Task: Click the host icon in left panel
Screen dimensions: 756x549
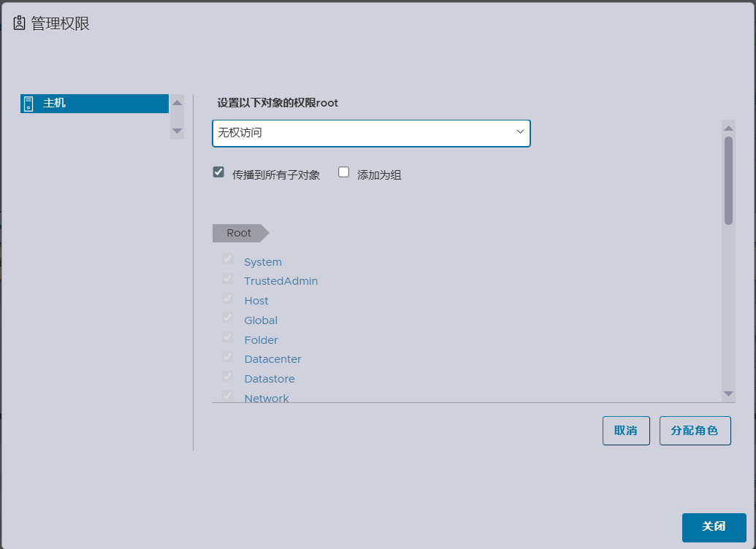Action: (28, 104)
